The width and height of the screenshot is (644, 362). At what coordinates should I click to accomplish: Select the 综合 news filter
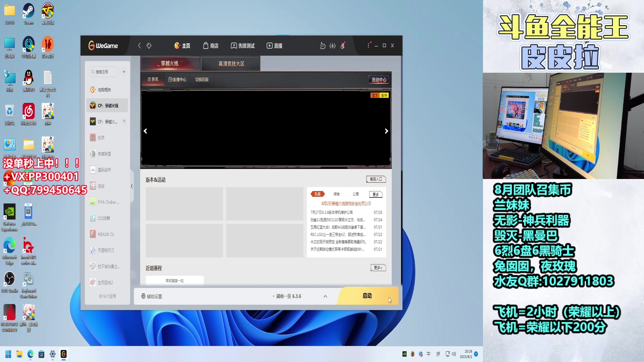(x=336, y=194)
